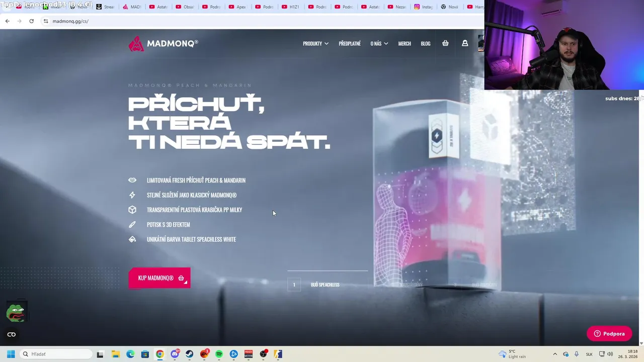Click the text STEJNÉ SLOŽENÍ JAKO KLASICKÝ MADMONQ®
Screen dimensions: 644x362
192,195
